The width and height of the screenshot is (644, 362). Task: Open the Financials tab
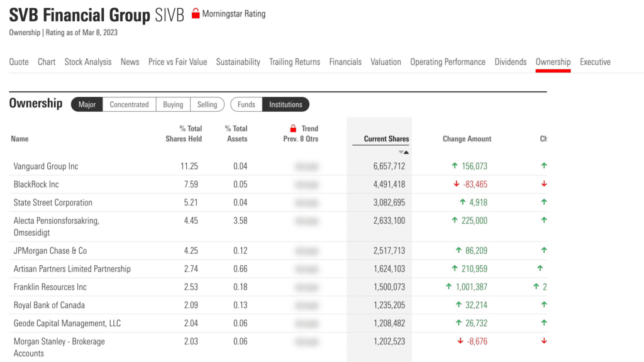(345, 62)
